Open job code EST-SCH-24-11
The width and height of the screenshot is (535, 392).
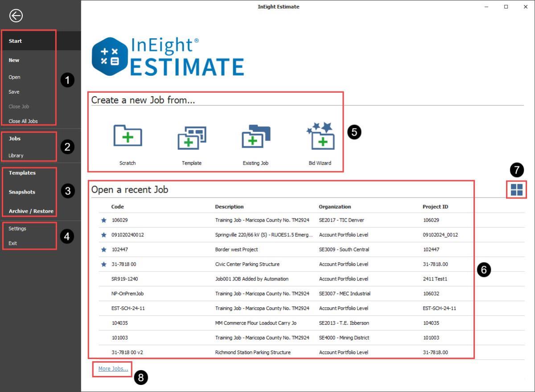(x=128, y=309)
